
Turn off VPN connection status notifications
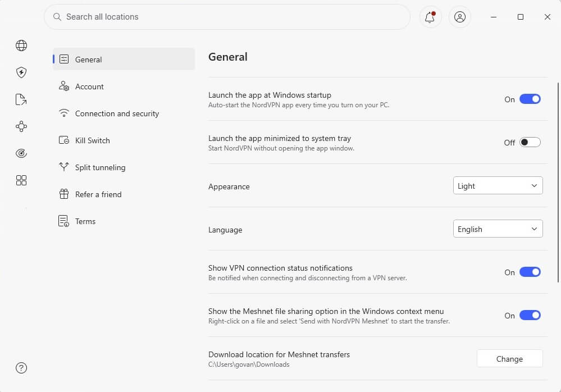[x=530, y=272]
